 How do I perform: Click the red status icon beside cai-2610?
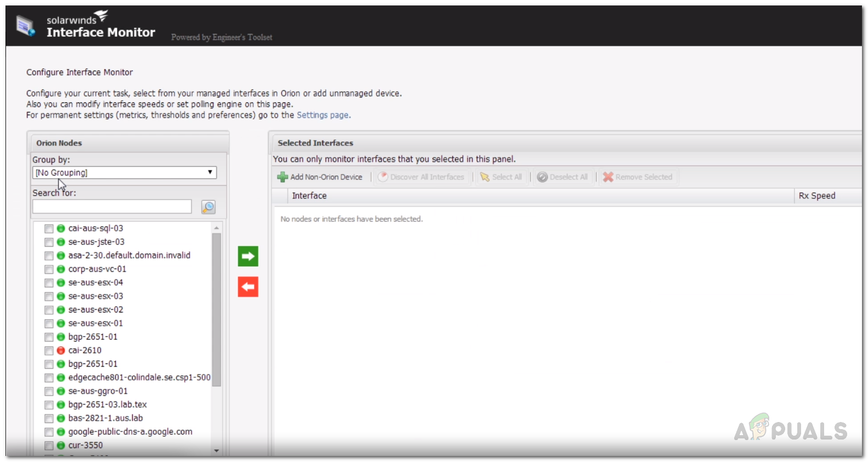(x=61, y=351)
